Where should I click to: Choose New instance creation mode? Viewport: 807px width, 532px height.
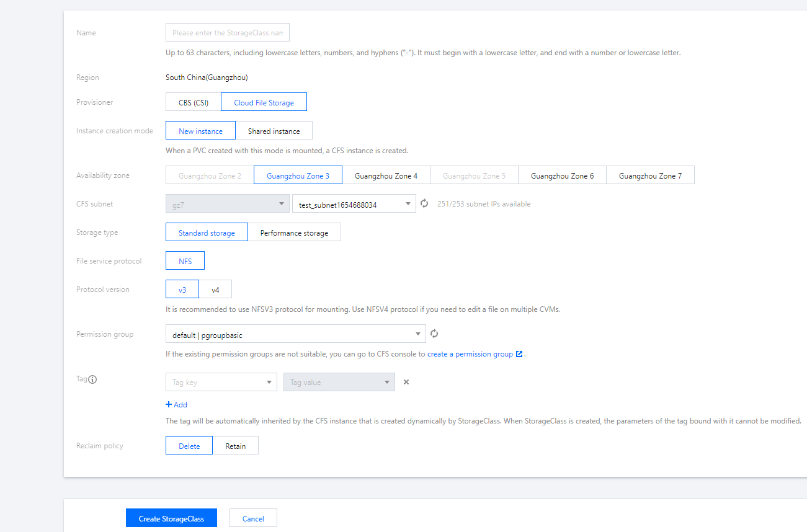200,131
